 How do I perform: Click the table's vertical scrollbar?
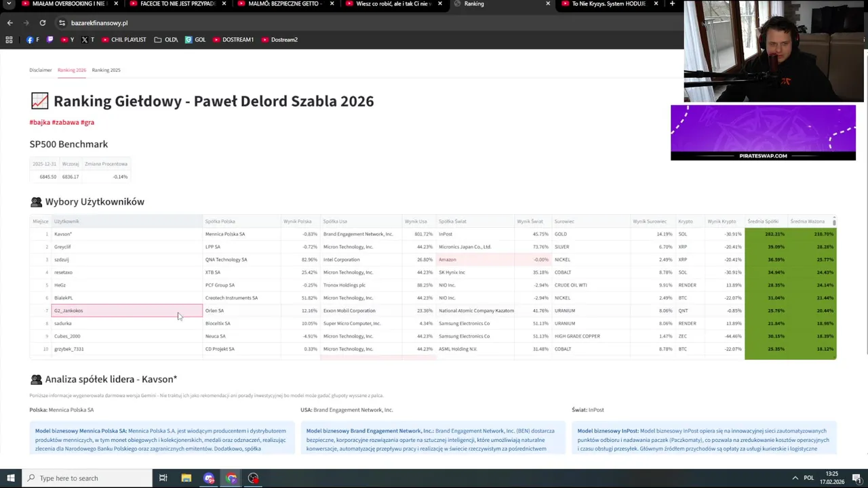click(x=834, y=221)
